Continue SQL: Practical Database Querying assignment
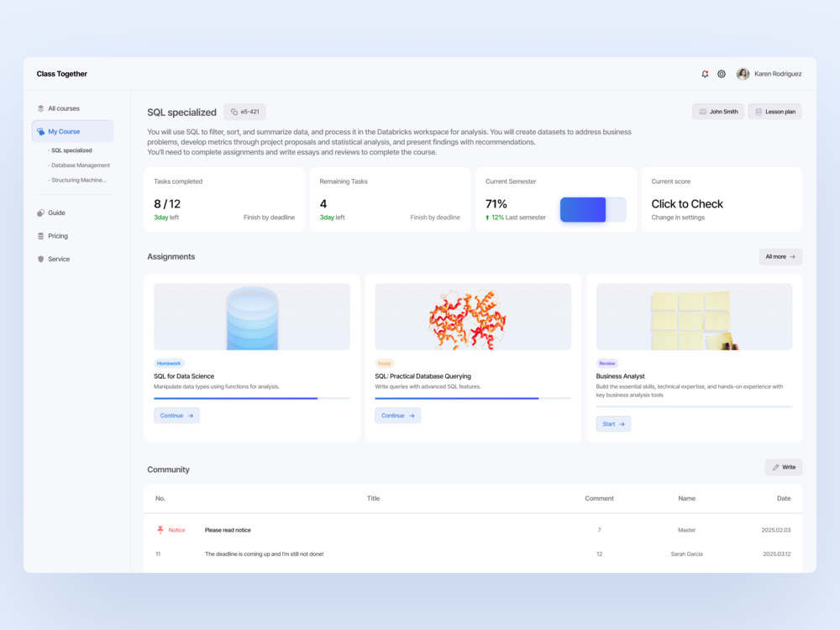Image resolution: width=840 pixels, height=630 pixels. point(397,415)
